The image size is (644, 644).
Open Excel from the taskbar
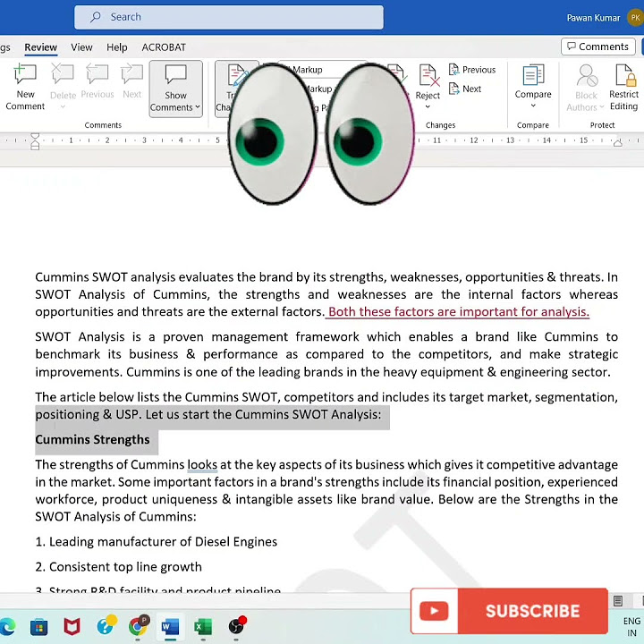tap(203, 627)
